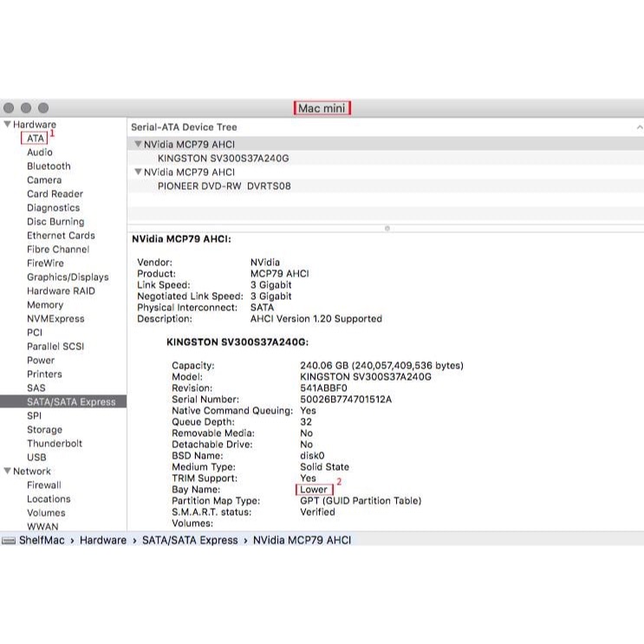Select Printers in the sidebar
Viewport: 644px width, 644px height.
[44, 374]
